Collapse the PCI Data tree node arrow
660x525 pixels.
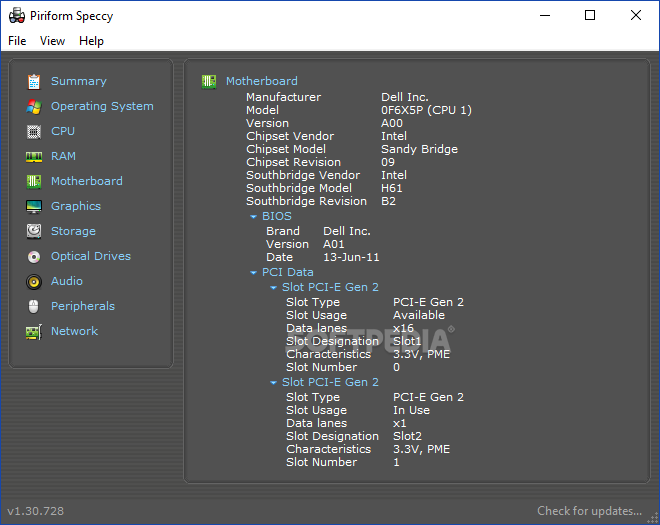(x=253, y=273)
